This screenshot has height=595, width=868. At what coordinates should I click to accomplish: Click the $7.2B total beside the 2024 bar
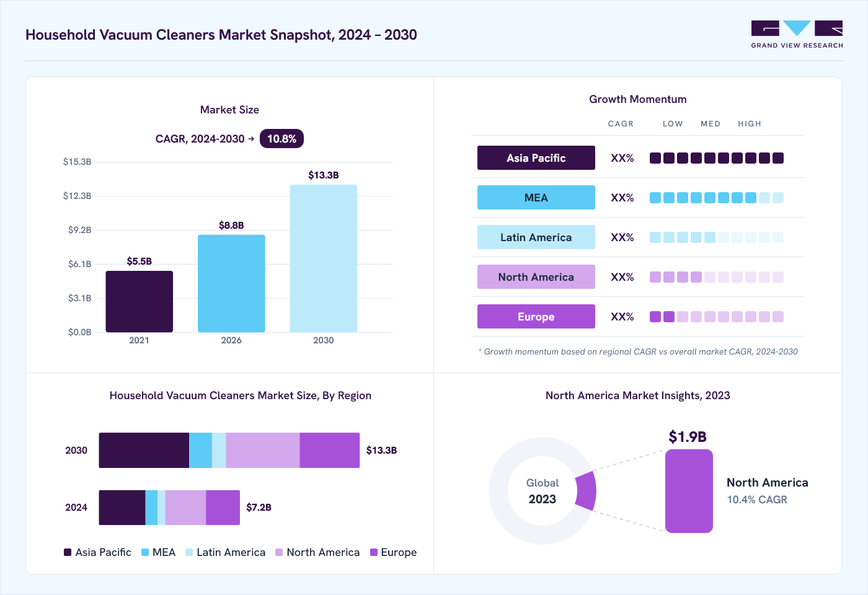(259, 508)
